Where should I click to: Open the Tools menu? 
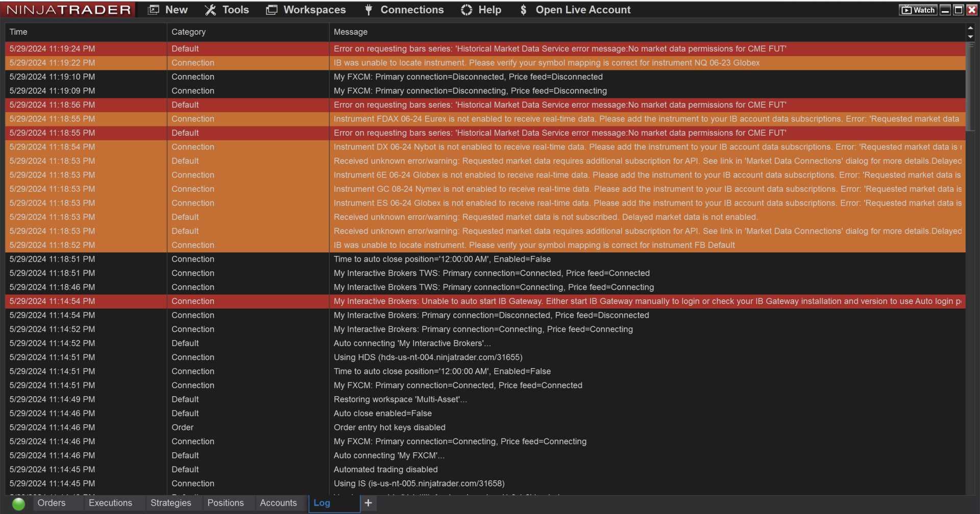tap(235, 9)
